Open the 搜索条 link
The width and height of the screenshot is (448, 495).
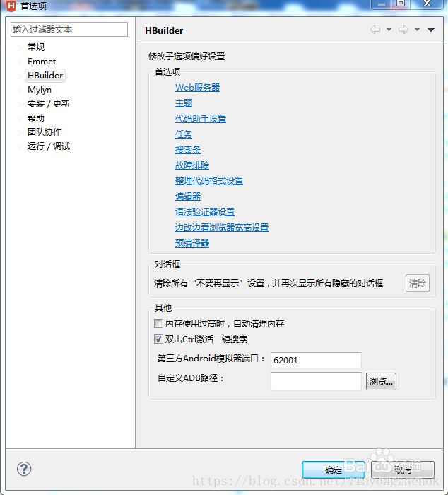(188, 150)
